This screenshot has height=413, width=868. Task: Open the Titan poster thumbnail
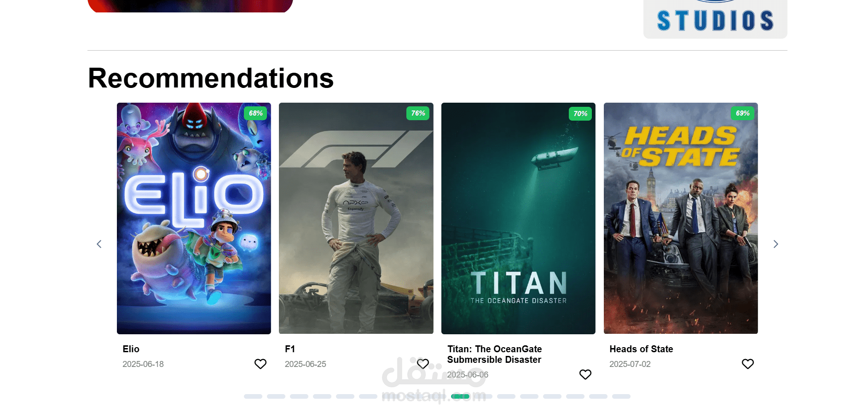[x=518, y=218]
